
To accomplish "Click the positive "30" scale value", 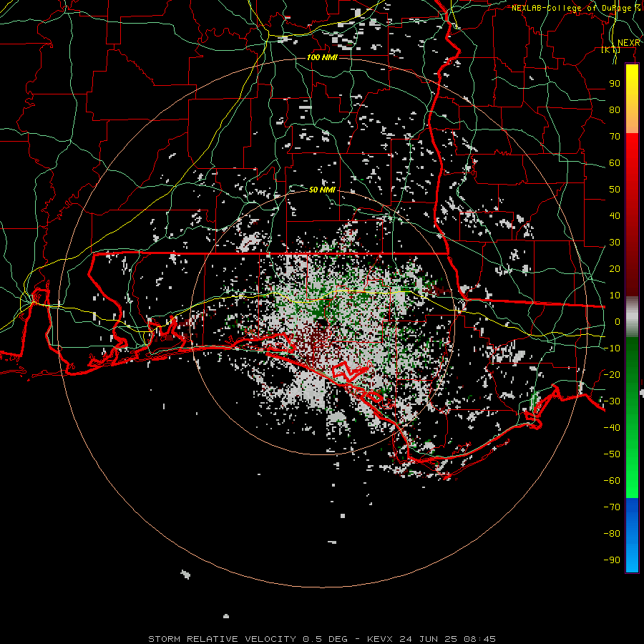I will pyautogui.click(x=615, y=243).
